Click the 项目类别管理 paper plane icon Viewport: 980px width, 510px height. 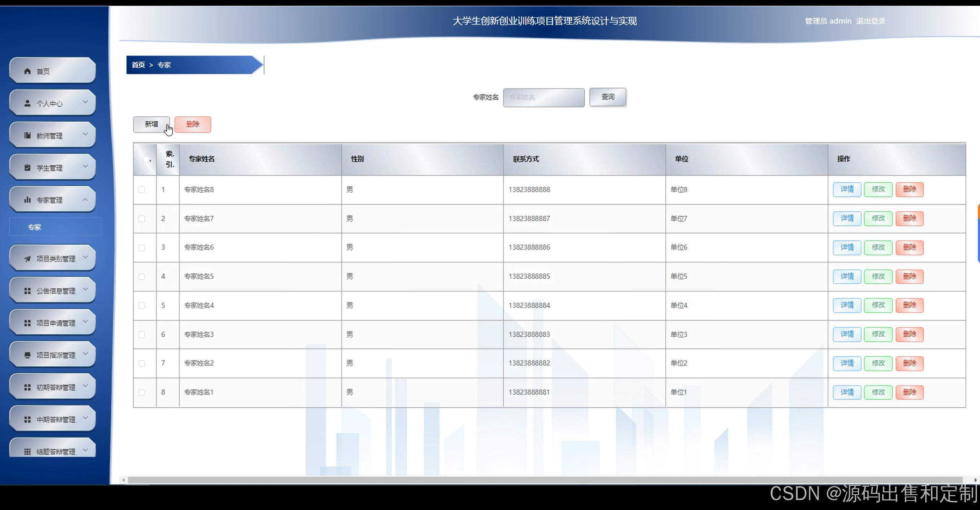(x=27, y=259)
